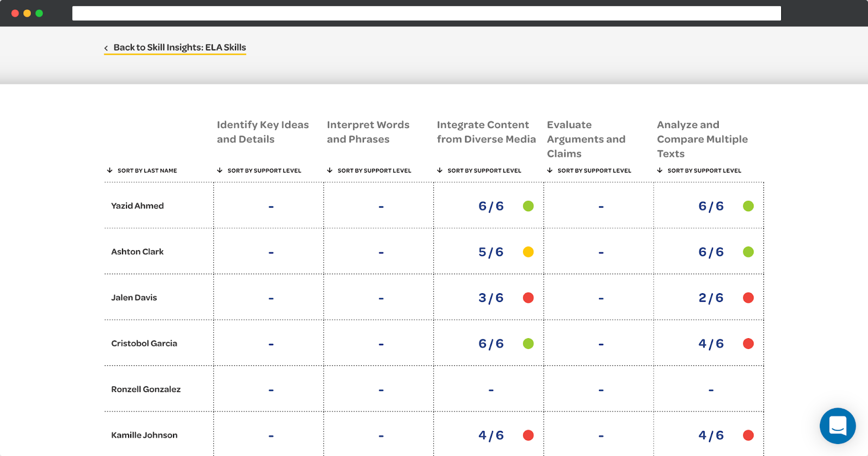Click yellow indicator beside Ashton Clark's 5/6 score
Viewport: 868px width, 456px height.
528,252
